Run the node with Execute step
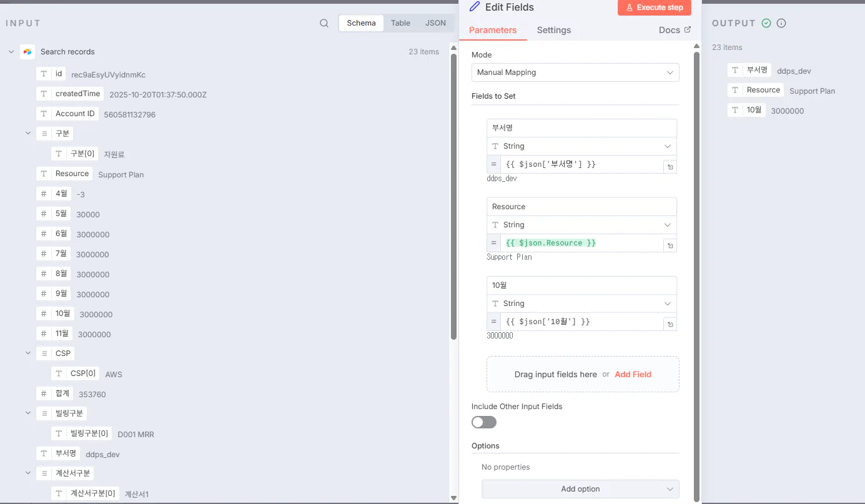865x504 pixels. (655, 7)
